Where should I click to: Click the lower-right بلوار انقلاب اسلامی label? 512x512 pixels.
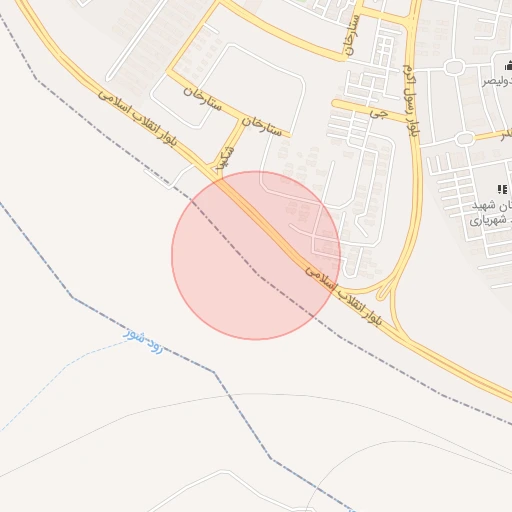click(344, 295)
